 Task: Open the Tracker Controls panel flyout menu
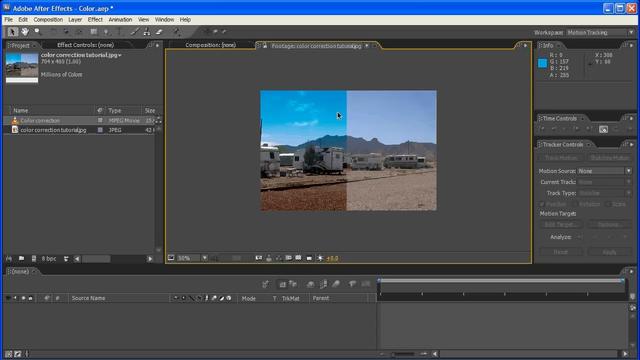tap(631, 144)
